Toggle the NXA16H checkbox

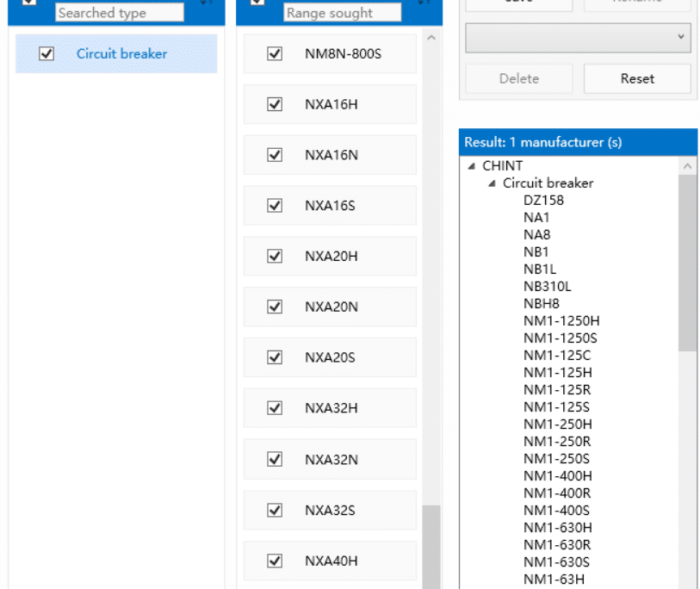click(x=275, y=104)
